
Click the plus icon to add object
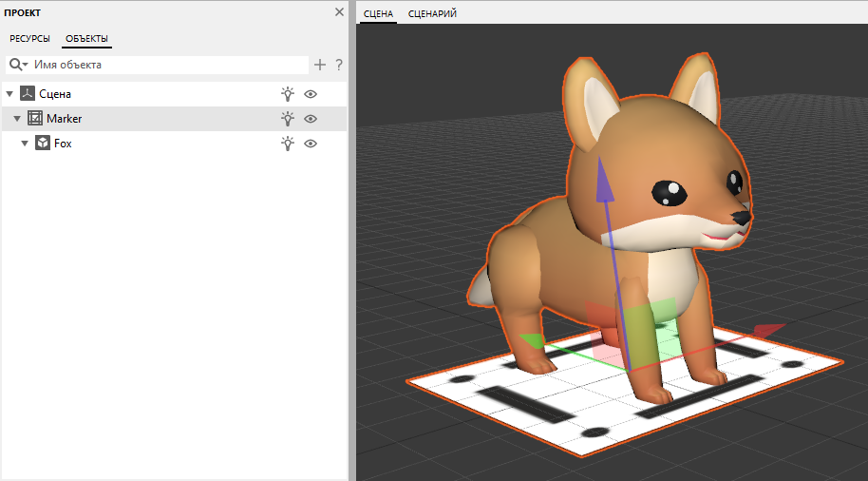click(320, 65)
